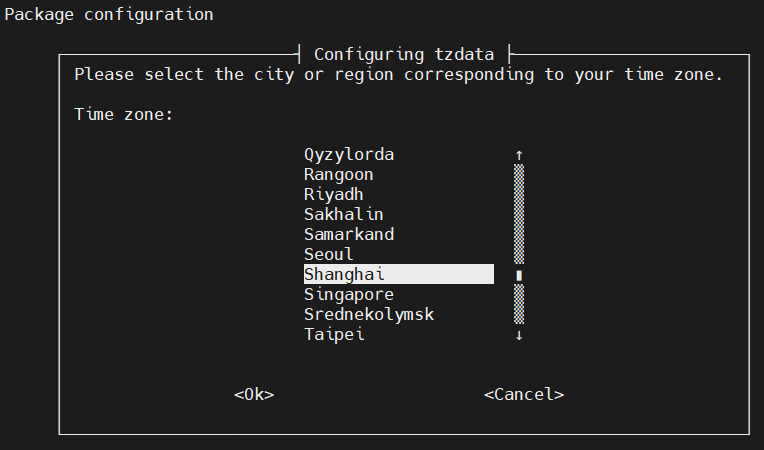Confirm selection with the Ok button
Screen dimensions: 764x450
pos(254,395)
